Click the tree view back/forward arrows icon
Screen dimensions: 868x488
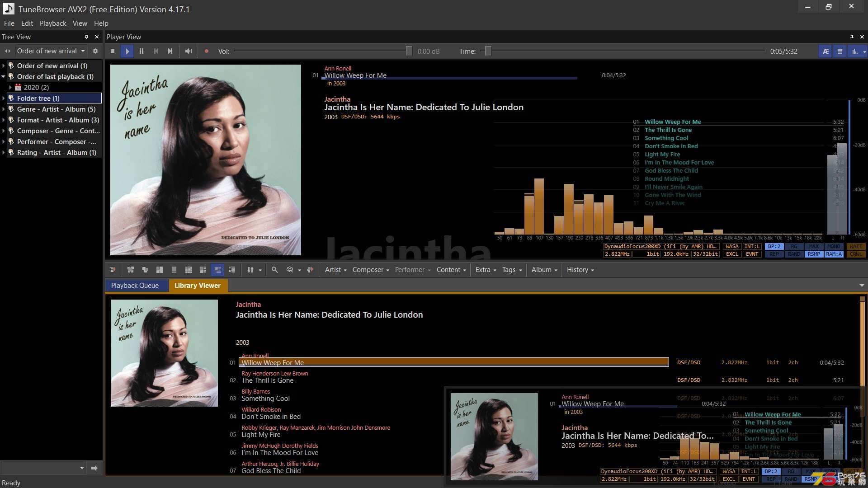[x=7, y=51]
